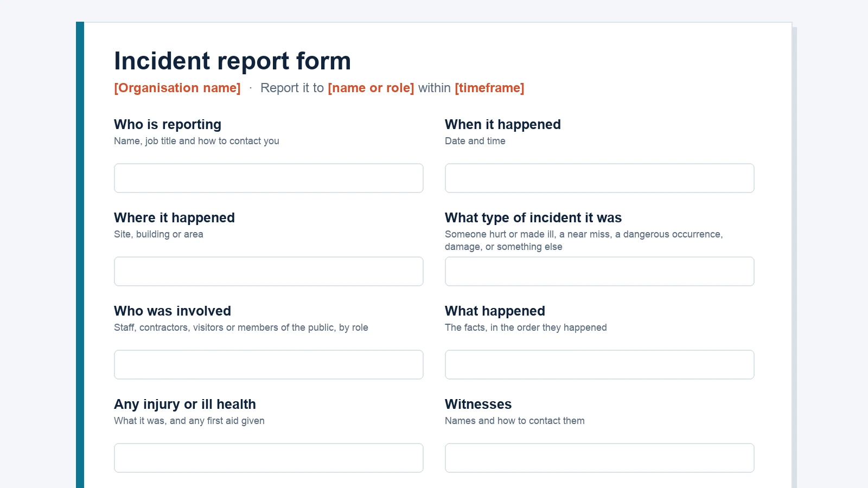Select the What type of incident input field
This screenshot has width=868, height=488.
click(x=599, y=271)
